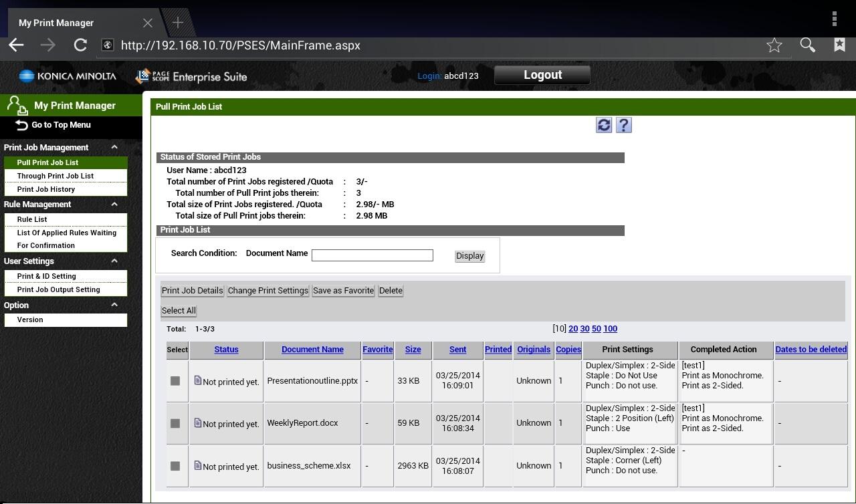Open Pull Print Job List menu item
The width and height of the screenshot is (856, 504).
tap(66, 162)
